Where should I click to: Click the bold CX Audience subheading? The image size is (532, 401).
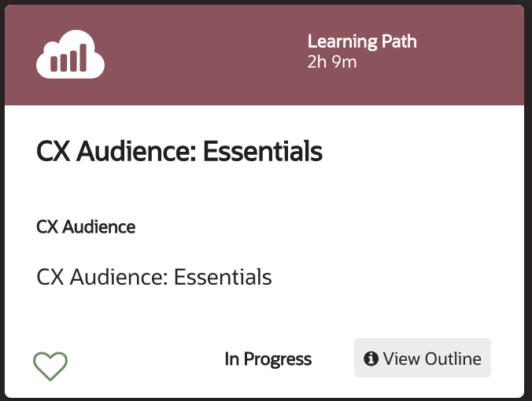point(86,226)
